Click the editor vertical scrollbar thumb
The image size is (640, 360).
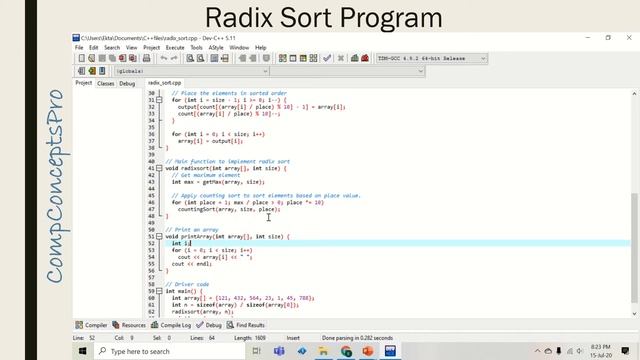(634, 248)
